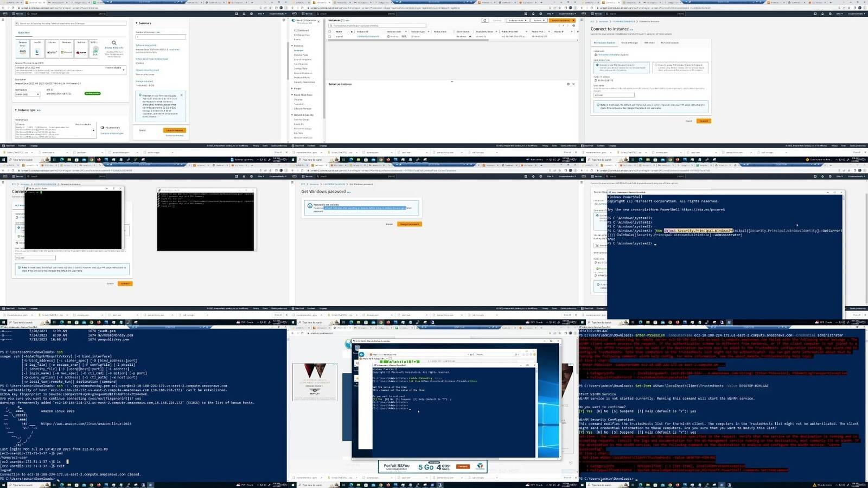Pick the Windows AMI tile
The height and width of the screenshot is (488, 868).
67,48
